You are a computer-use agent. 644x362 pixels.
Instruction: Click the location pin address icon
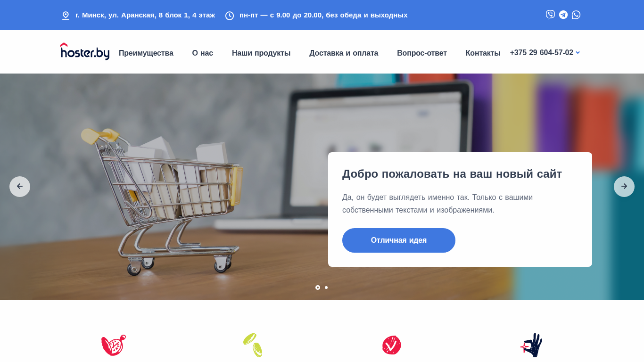(66, 16)
